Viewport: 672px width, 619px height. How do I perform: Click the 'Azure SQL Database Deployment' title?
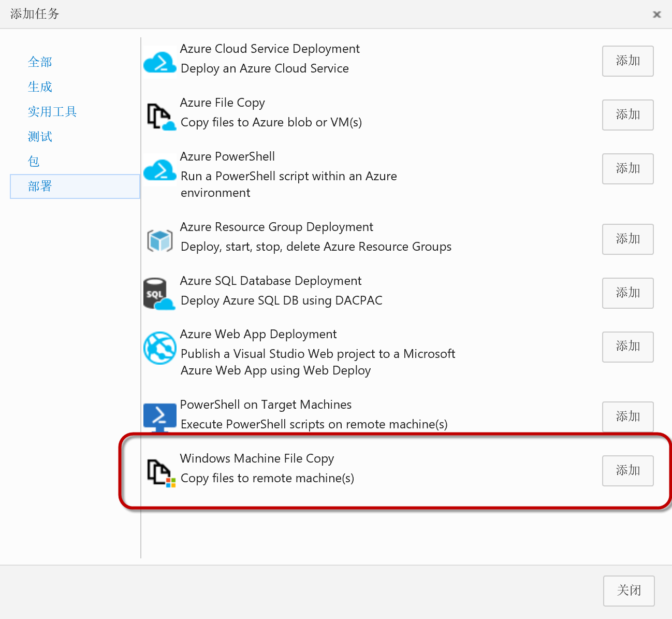pos(271,281)
